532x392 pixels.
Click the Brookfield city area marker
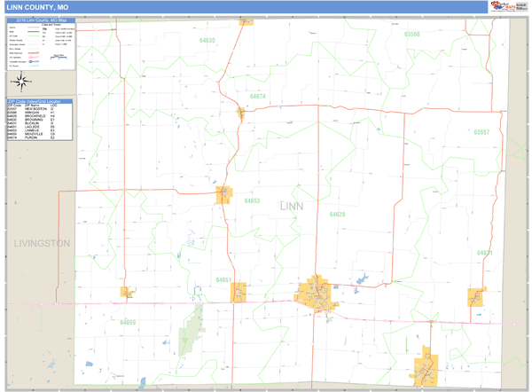click(x=317, y=293)
